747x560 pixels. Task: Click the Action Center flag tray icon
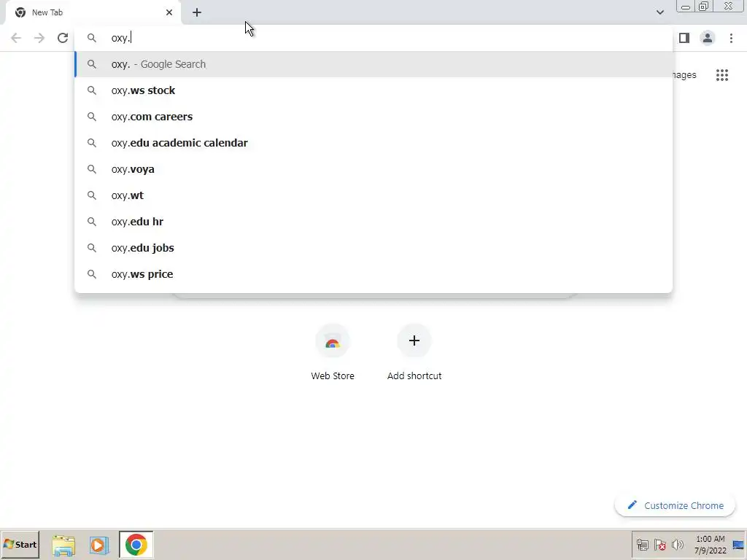(660, 545)
